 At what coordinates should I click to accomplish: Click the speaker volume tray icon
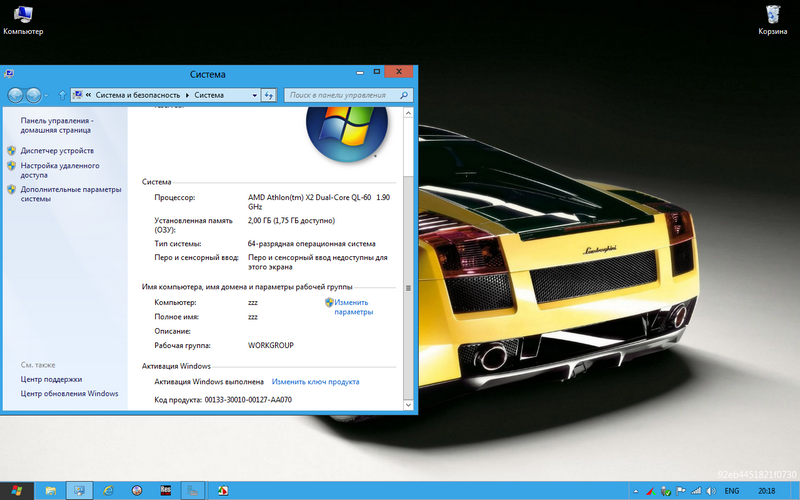click(711, 491)
